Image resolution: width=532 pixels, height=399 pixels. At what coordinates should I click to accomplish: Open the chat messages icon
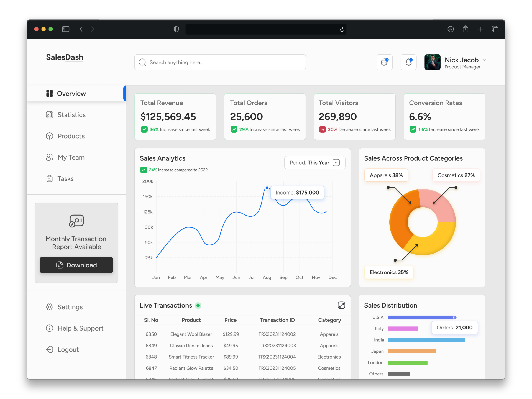pyautogui.click(x=385, y=62)
